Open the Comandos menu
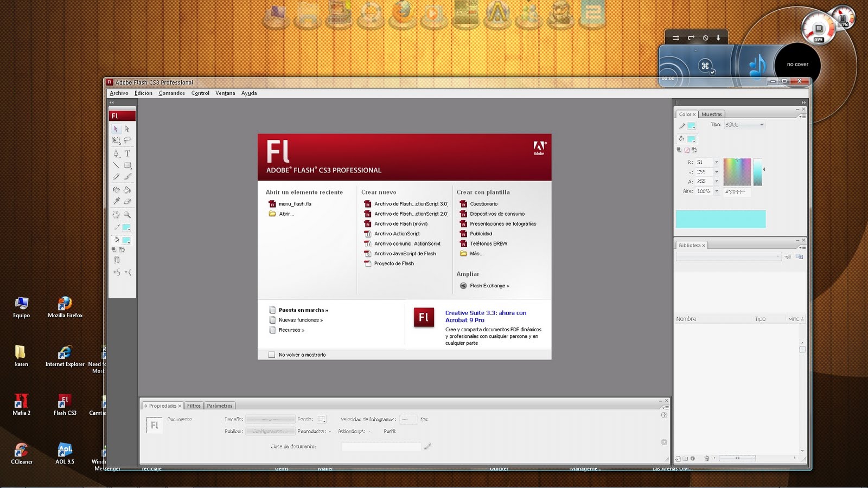 [x=171, y=93]
